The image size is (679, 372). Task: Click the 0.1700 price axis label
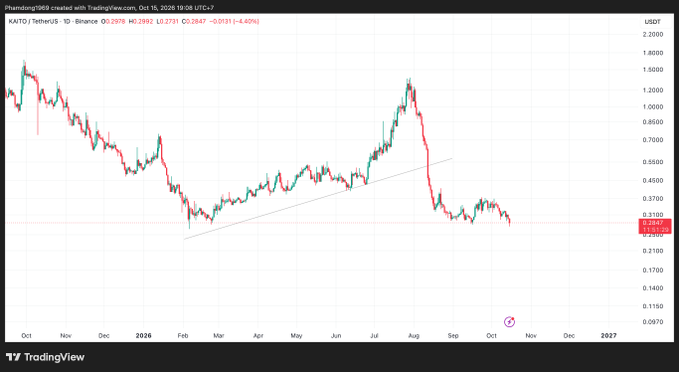pos(653,270)
